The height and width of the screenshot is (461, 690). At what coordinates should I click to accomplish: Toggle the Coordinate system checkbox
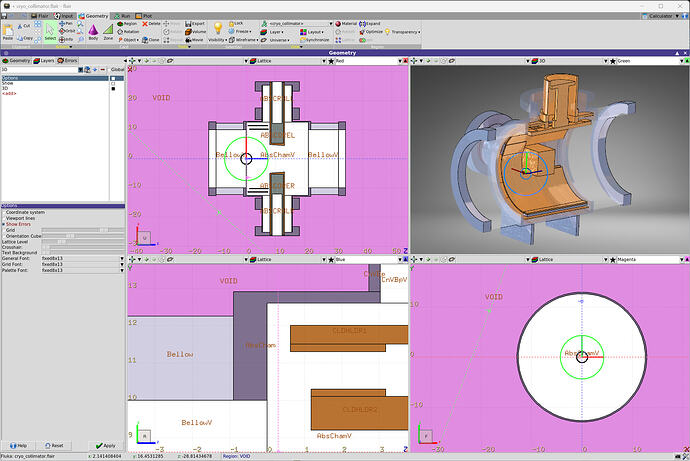(x=4, y=212)
